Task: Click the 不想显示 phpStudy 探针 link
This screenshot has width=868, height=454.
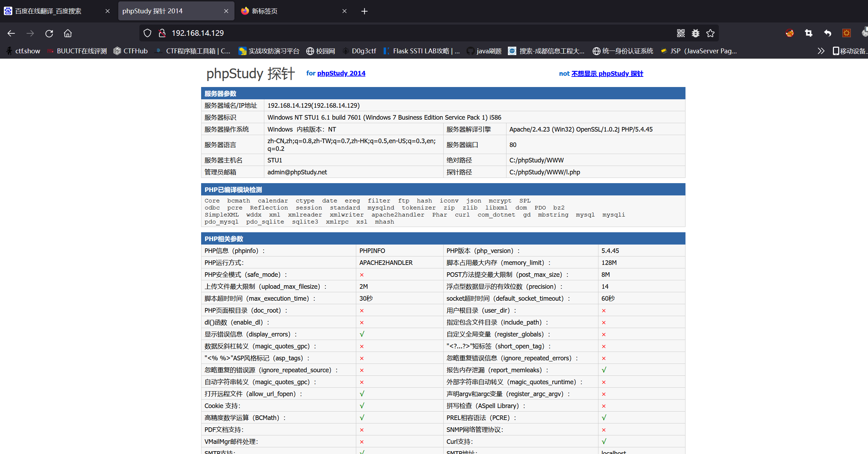Action: (x=607, y=74)
